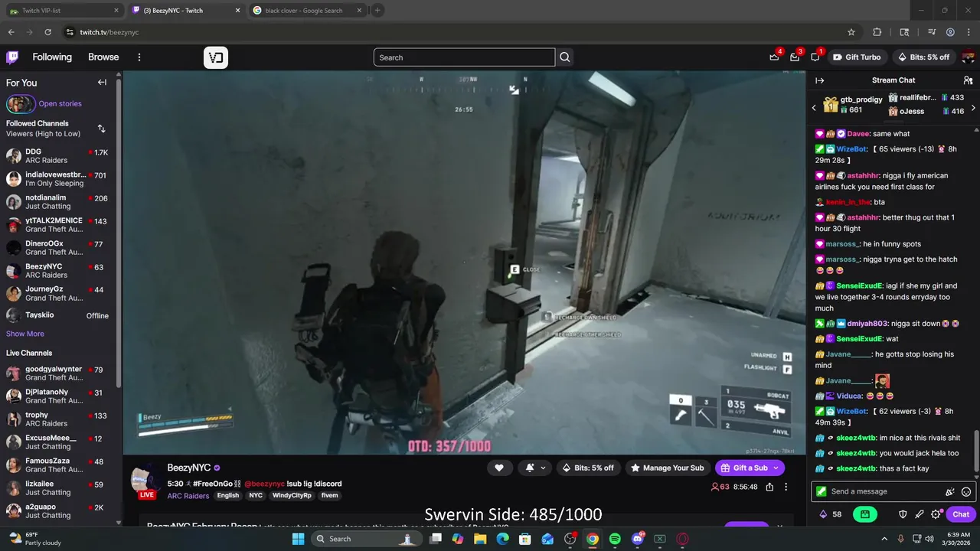Reload the Twitch page
Viewport: 980px width, 551px height.
point(47,32)
